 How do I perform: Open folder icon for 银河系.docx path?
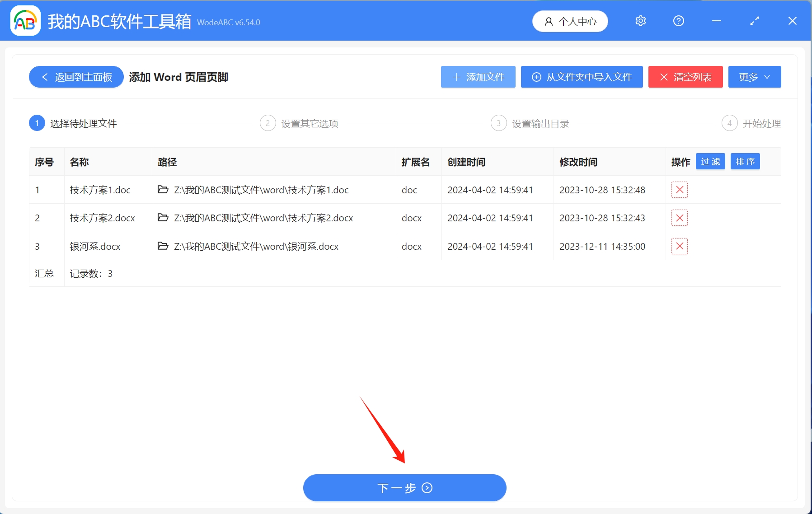pos(163,246)
